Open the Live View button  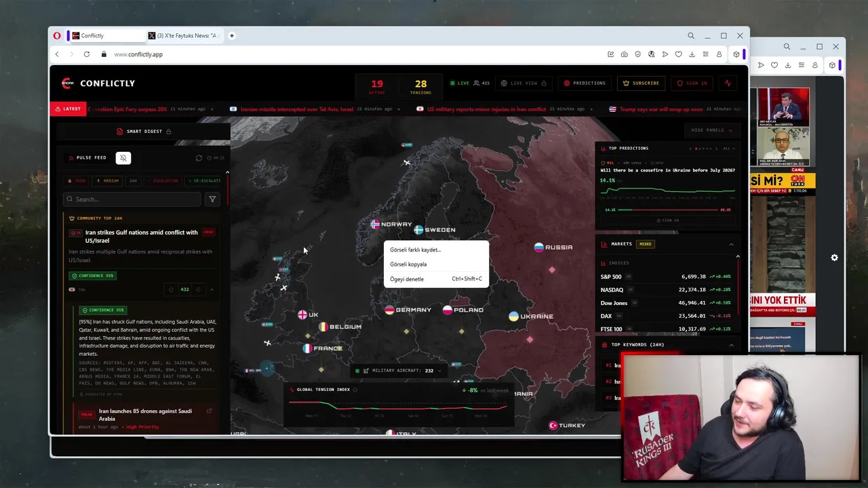point(524,83)
